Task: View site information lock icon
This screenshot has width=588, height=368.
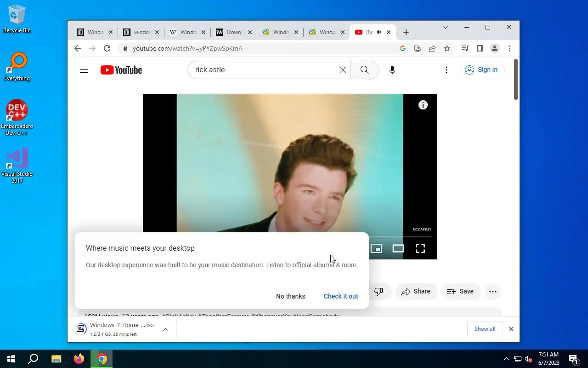Action: click(x=125, y=48)
